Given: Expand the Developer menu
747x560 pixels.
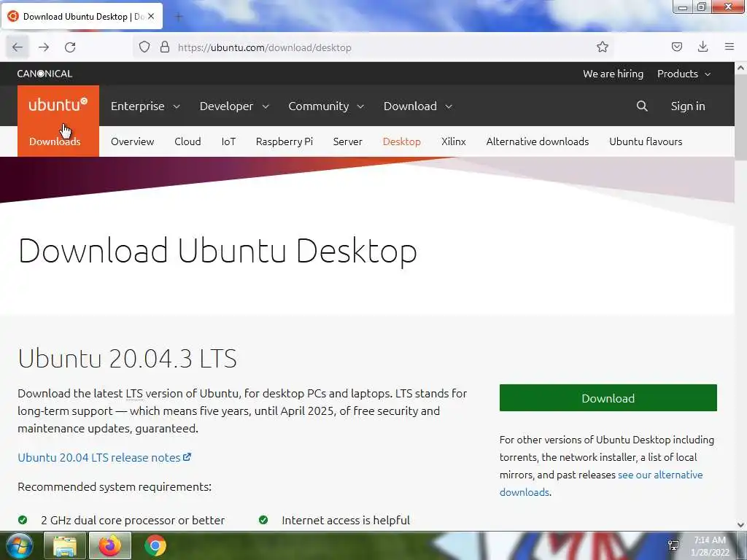Looking at the screenshot, I should coord(234,106).
